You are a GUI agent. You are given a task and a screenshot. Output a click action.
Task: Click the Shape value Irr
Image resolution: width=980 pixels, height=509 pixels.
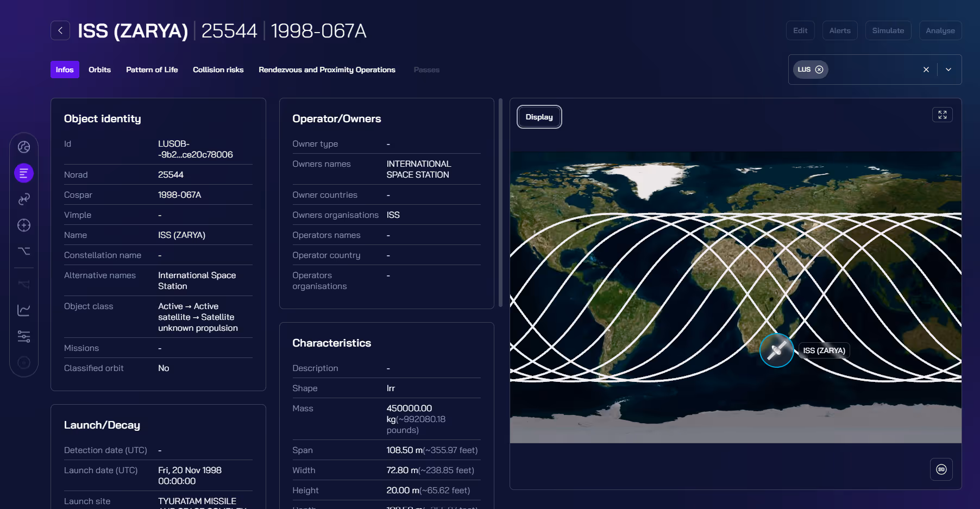391,388
